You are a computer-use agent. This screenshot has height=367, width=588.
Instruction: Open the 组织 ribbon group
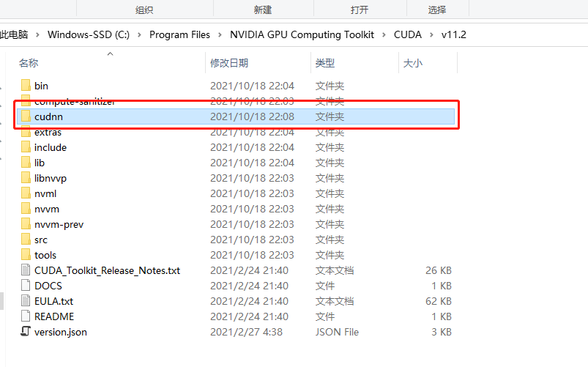click(144, 10)
